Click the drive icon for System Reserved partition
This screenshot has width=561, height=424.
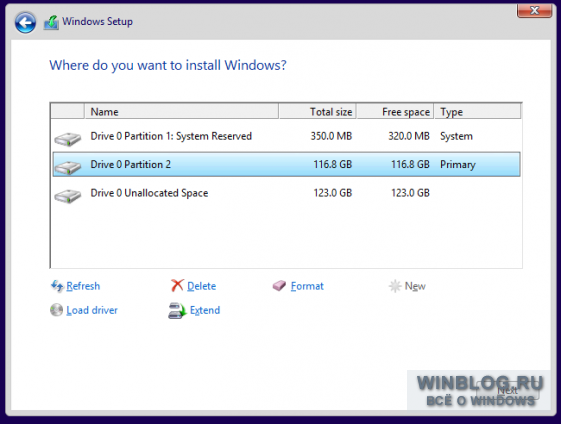click(x=68, y=139)
